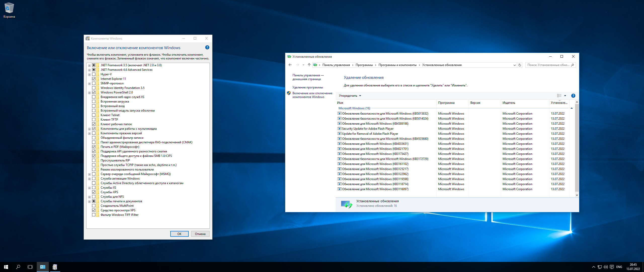The width and height of the screenshot is (644, 272).
Task: Open Панель управления — домашняя страница link
Action: click(308, 77)
